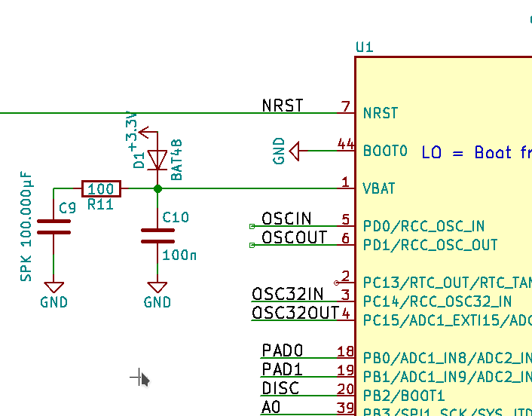Click the PB2/BOOT1 pin name

(404, 396)
